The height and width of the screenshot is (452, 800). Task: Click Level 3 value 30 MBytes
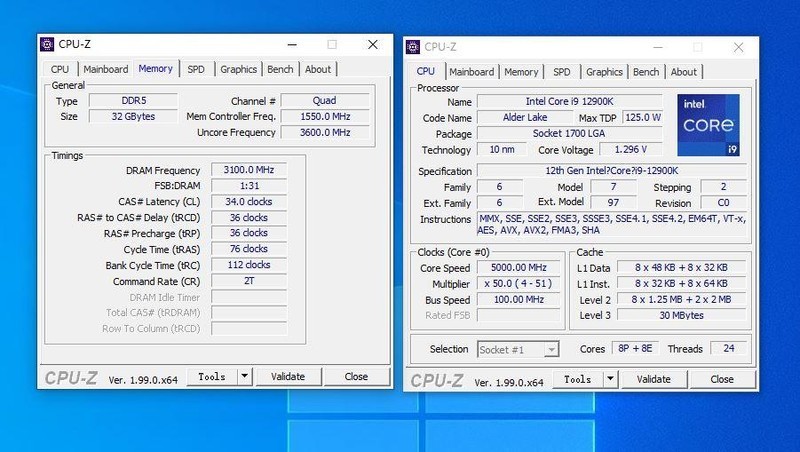[682, 315]
